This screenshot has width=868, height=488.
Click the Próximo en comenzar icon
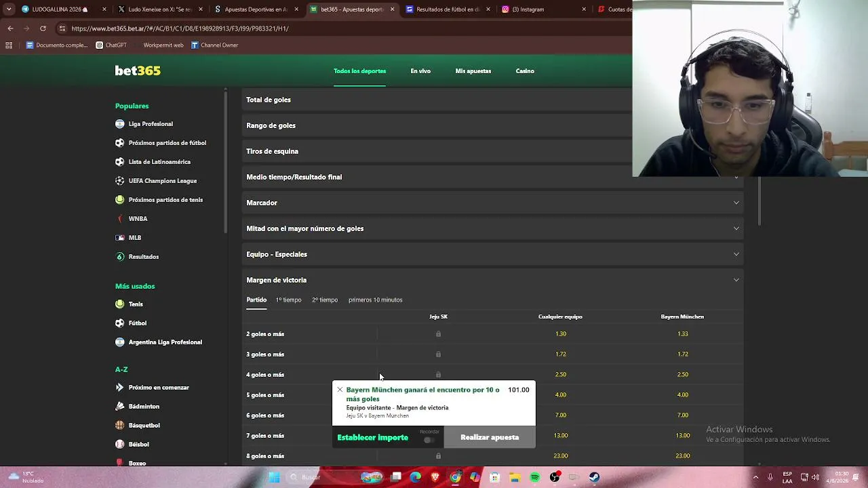point(120,388)
